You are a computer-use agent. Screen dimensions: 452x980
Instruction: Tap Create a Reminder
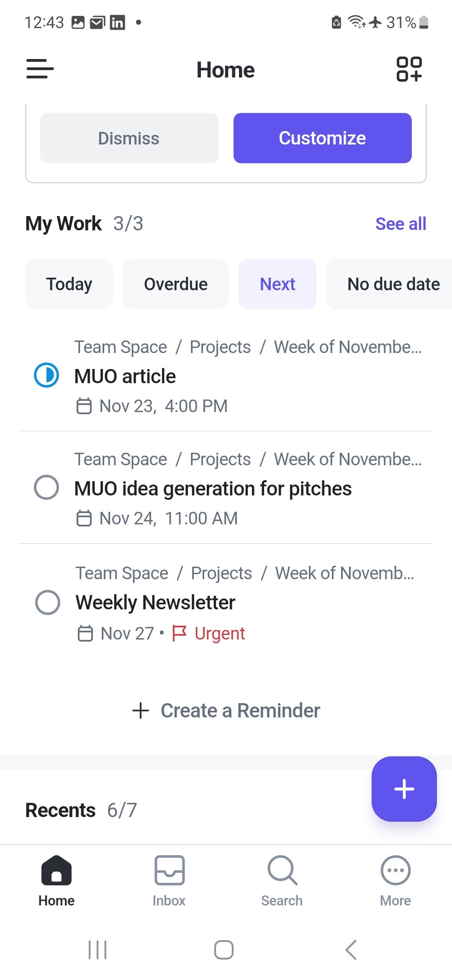(x=226, y=710)
